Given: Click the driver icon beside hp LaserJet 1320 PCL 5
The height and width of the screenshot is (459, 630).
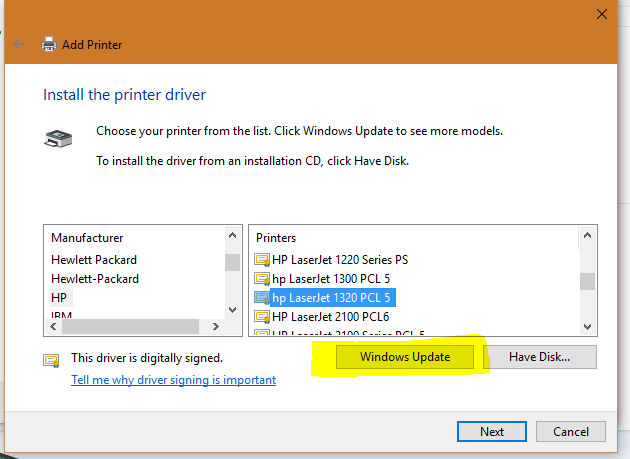Looking at the screenshot, I should tap(262, 298).
